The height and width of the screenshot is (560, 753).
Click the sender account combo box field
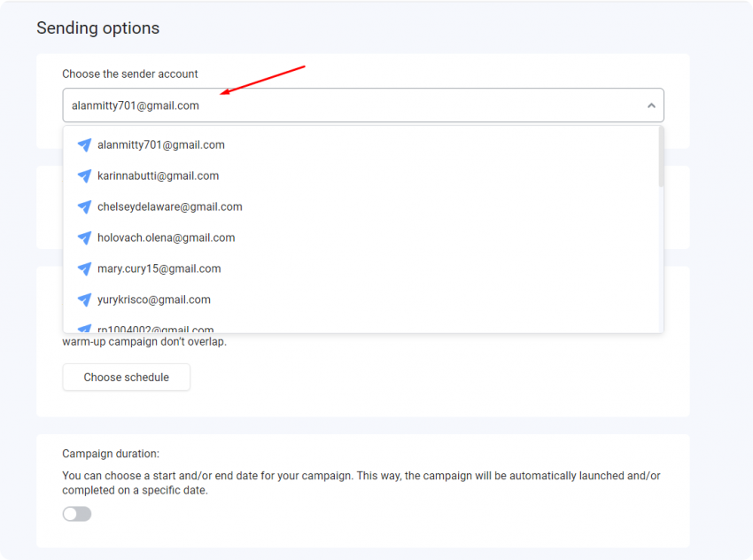(x=363, y=105)
